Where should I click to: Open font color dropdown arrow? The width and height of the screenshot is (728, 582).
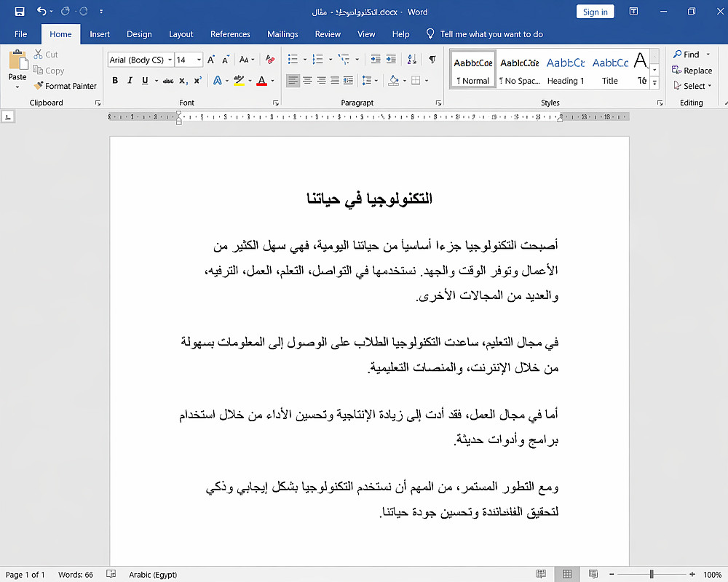[x=272, y=81]
